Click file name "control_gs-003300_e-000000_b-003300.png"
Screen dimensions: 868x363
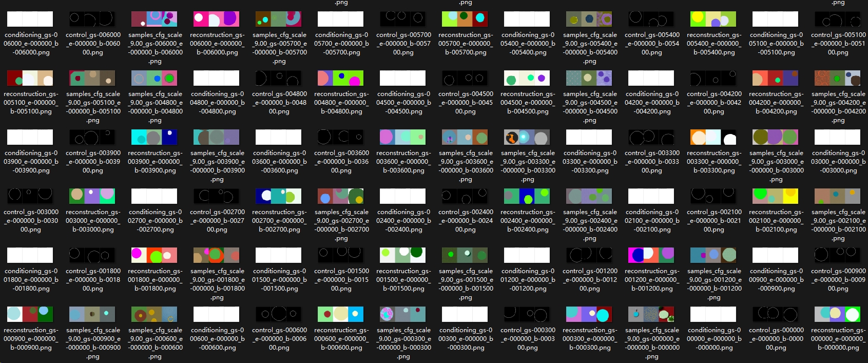coord(652,162)
